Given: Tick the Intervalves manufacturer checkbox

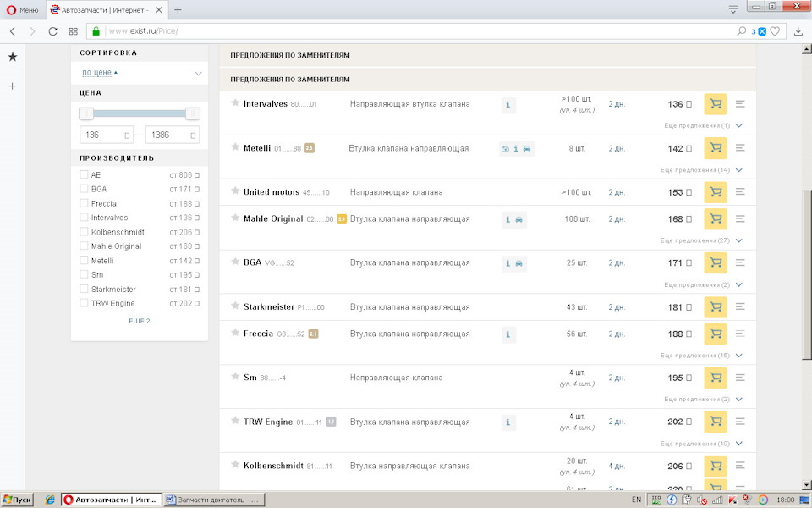Looking at the screenshot, I should click(84, 218).
